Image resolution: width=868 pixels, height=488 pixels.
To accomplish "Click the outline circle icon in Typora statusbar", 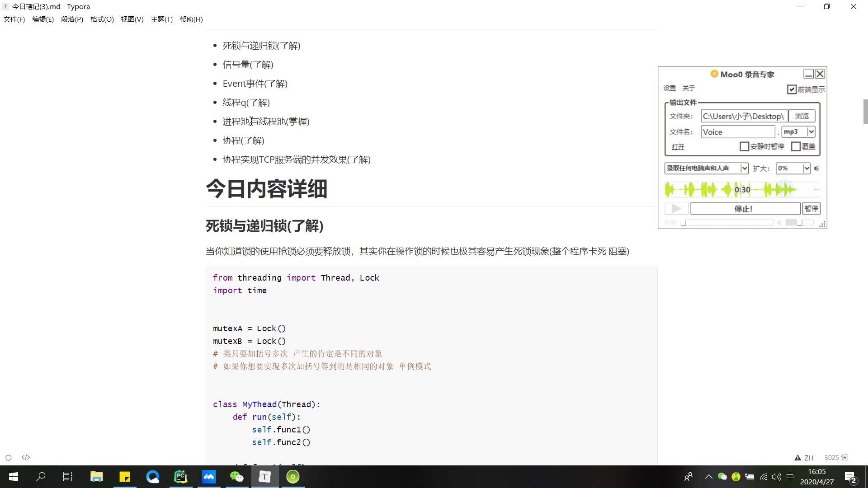I will 8,457.
